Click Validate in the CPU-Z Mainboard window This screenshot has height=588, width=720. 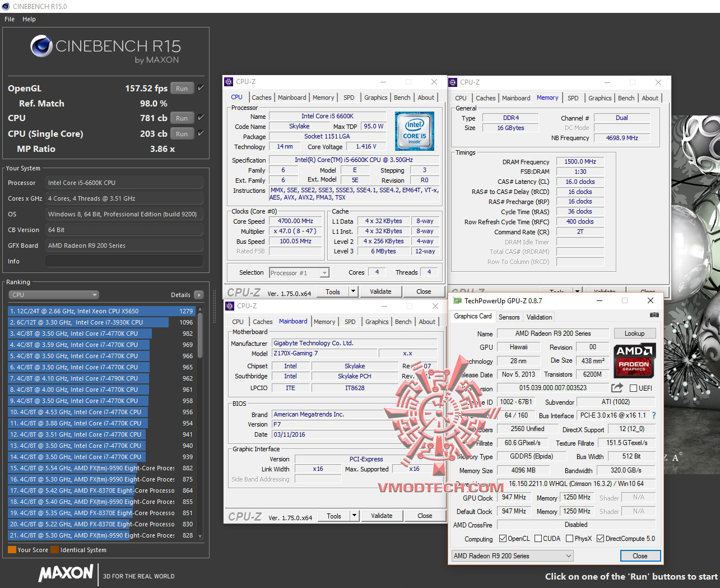[x=382, y=516]
